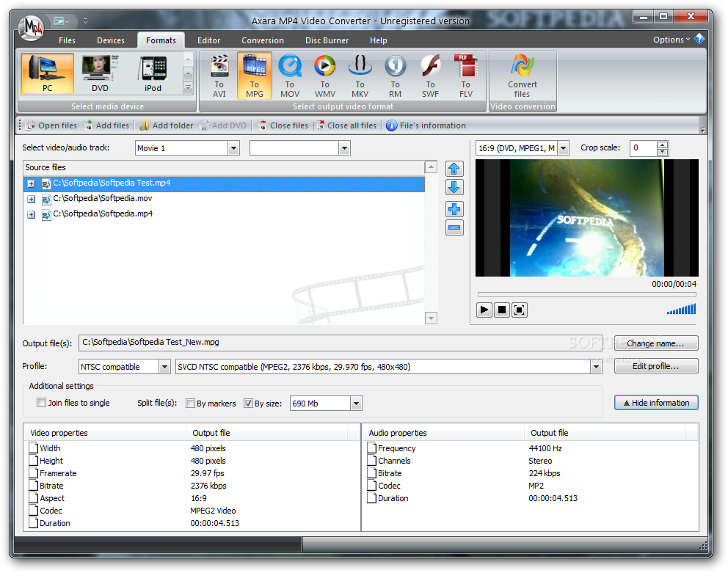Click the Hide information button
Image resolution: width=728 pixels, height=573 pixels.
pyautogui.click(x=656, y=403)
